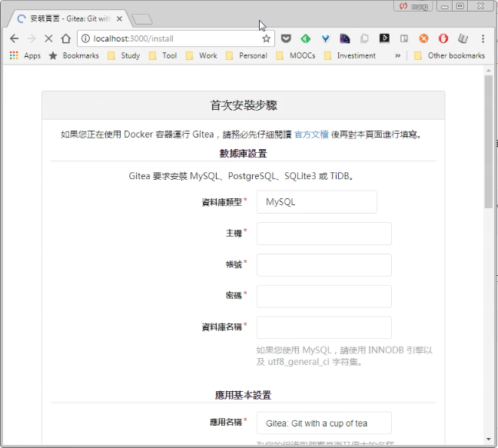
Task: Open the starred Bookmarks item
Action: (x=74, y=55)
